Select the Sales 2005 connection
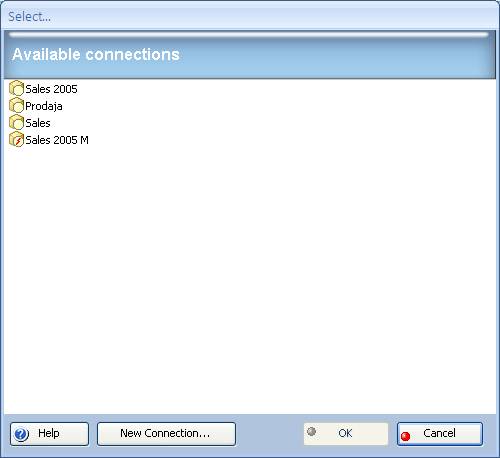This screenshot has height=458, width=500. click(51, 89)
